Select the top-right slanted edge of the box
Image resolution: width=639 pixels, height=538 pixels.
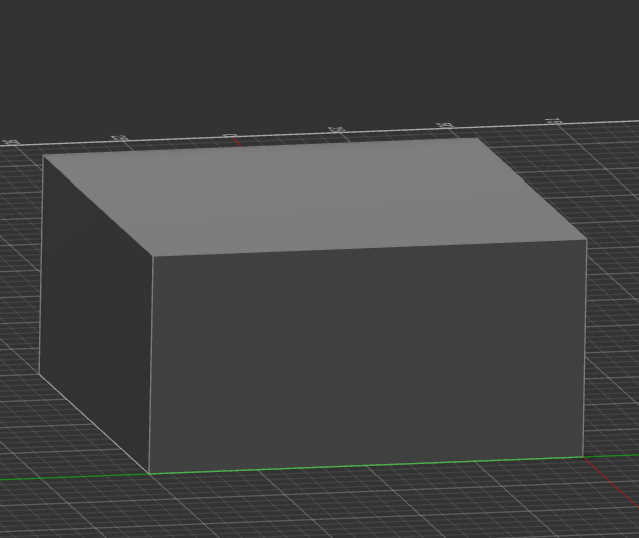532,188
